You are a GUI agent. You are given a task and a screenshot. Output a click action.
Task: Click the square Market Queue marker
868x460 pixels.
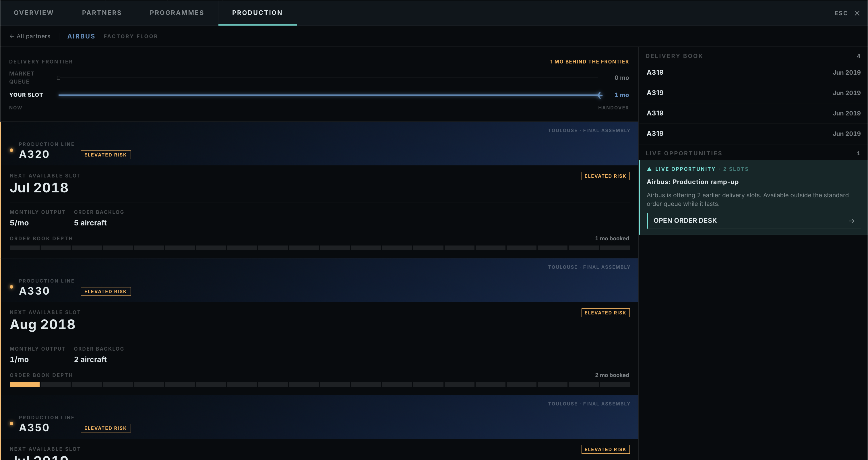point(59,78)
